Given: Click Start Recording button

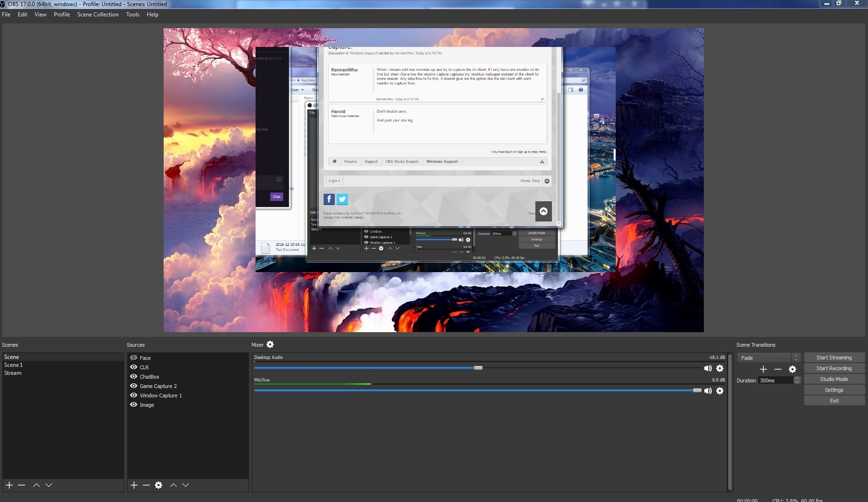Looking at the screenshot, I should (x=834, y=368).
